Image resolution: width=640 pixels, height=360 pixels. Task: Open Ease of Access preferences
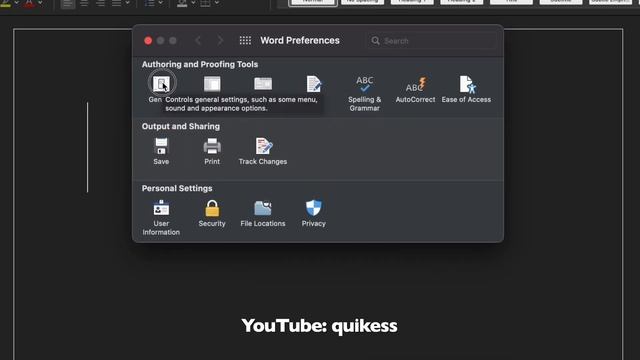click(466, 89)
